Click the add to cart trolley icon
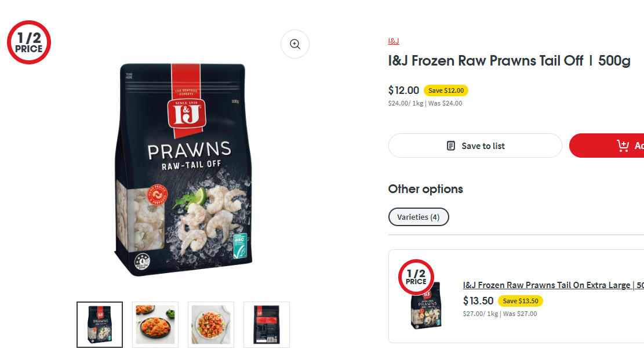This screenshot has width=644, height=356. [x=623, y=146]
